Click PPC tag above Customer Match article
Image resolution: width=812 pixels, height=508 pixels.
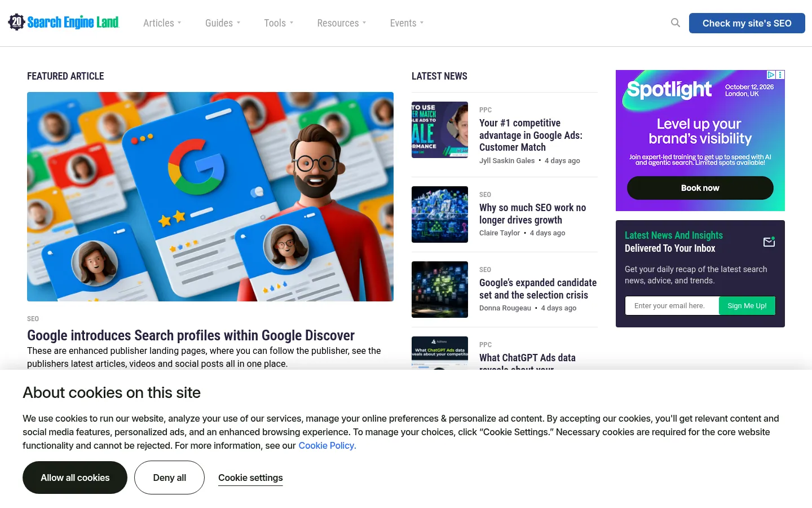click(486, 110)
